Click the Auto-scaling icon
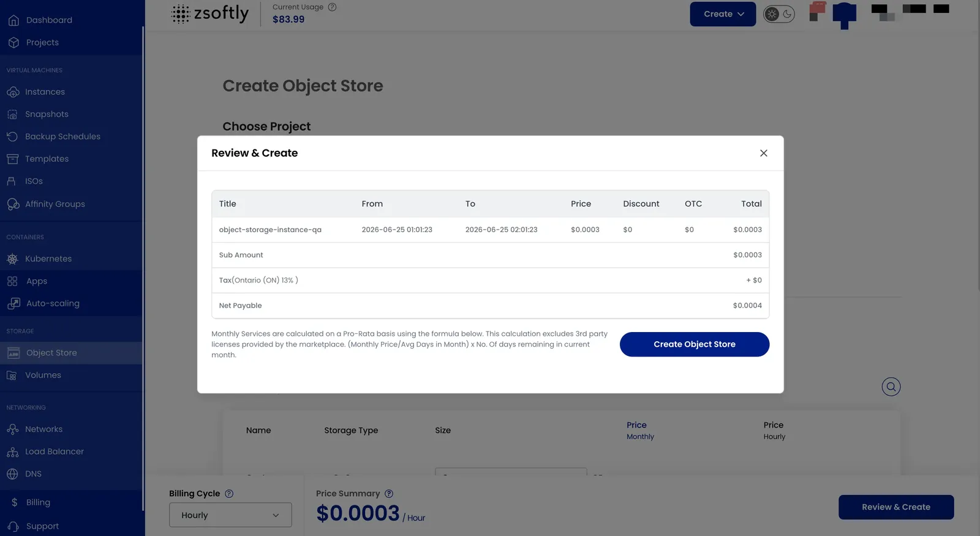980x536 pixels. [x=13, y=303]
